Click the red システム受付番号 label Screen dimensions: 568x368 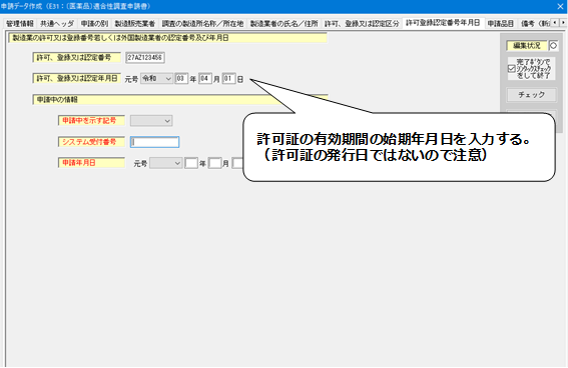[91, 142]
